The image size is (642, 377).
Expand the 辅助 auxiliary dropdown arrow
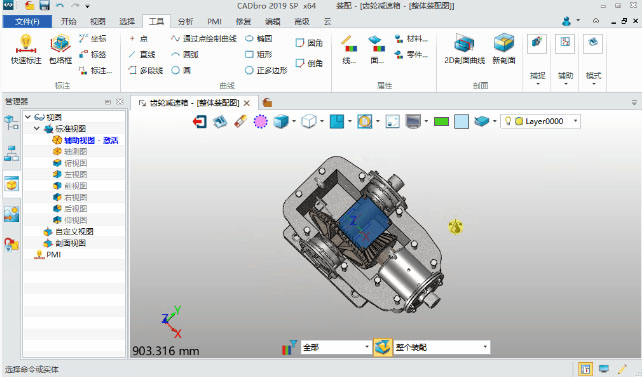pos(566,84)
